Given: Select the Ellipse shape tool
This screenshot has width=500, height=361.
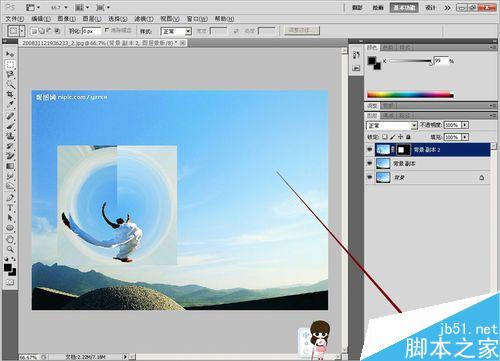Looking at the screenshot, I should [10, 228].
